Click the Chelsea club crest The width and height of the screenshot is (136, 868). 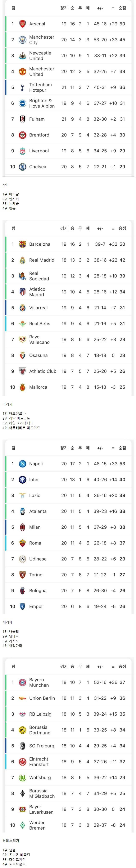coord(23,167)
